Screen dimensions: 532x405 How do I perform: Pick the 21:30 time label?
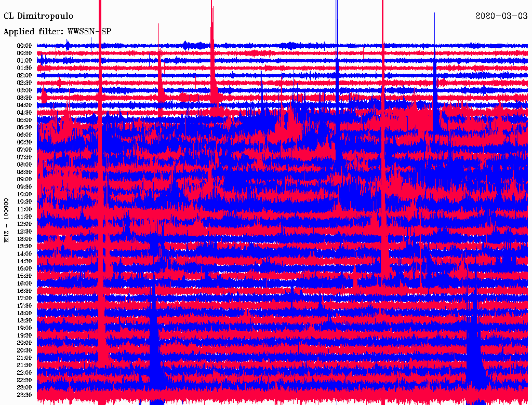pyautogui.click(x=24, y=366)
